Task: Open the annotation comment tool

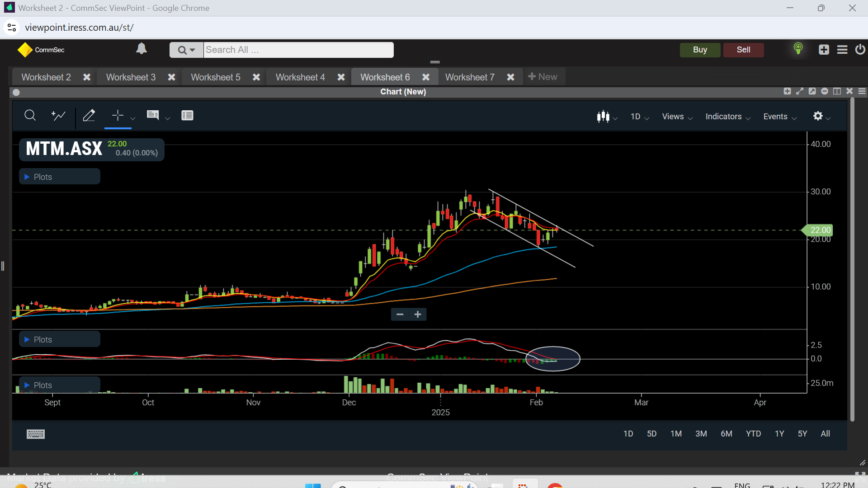Action: pos(153,115)
